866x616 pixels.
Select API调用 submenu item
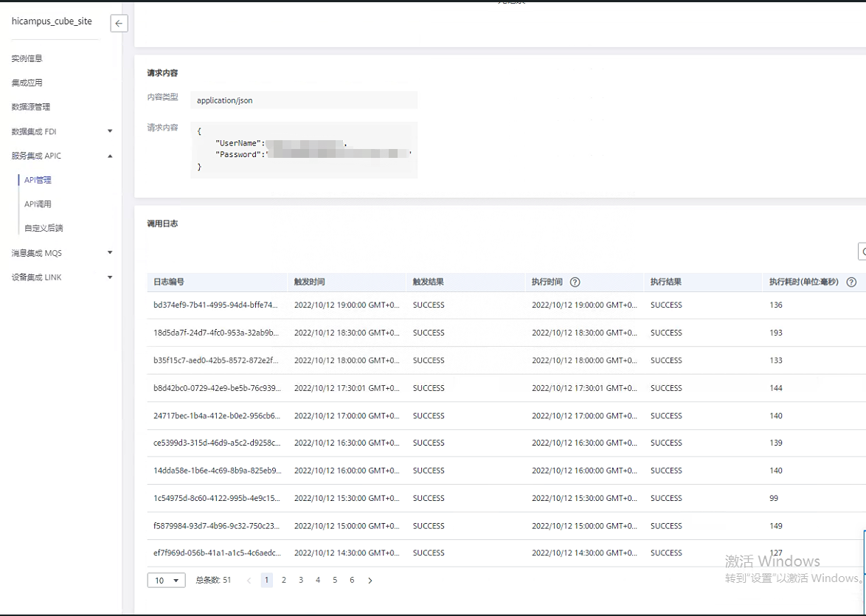[38, 204]
